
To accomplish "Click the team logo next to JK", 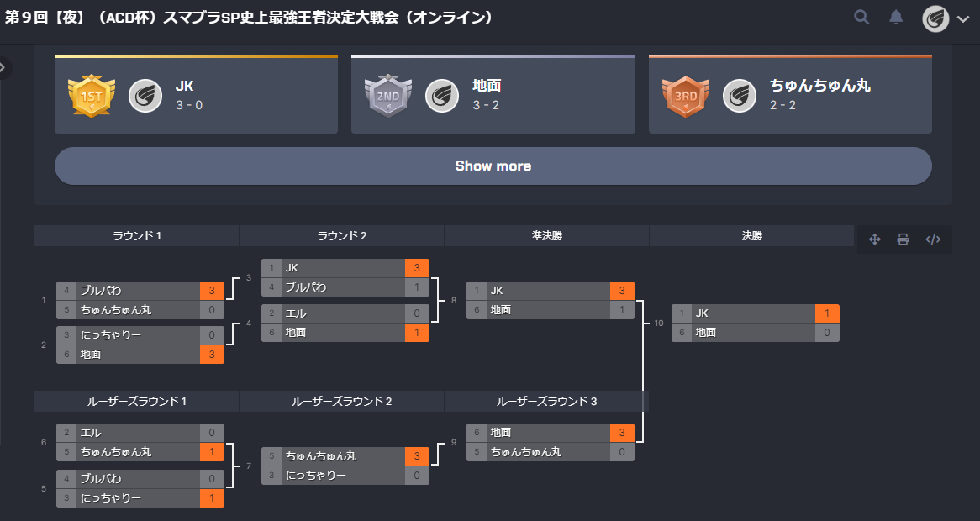I will tap(145, 95).
